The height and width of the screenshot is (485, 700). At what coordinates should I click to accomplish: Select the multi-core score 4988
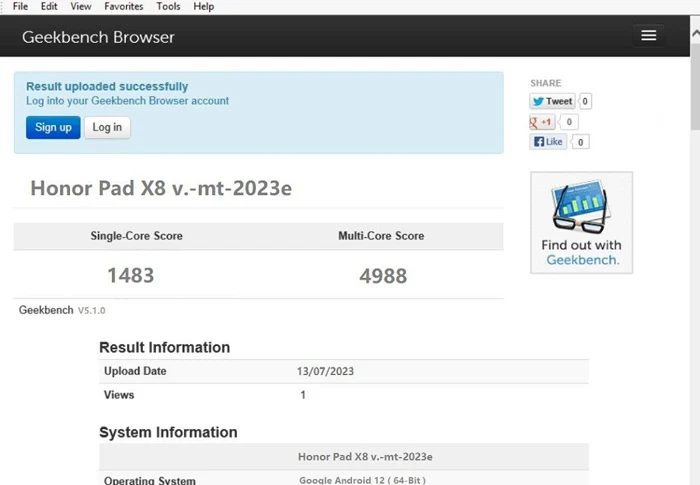383,276
